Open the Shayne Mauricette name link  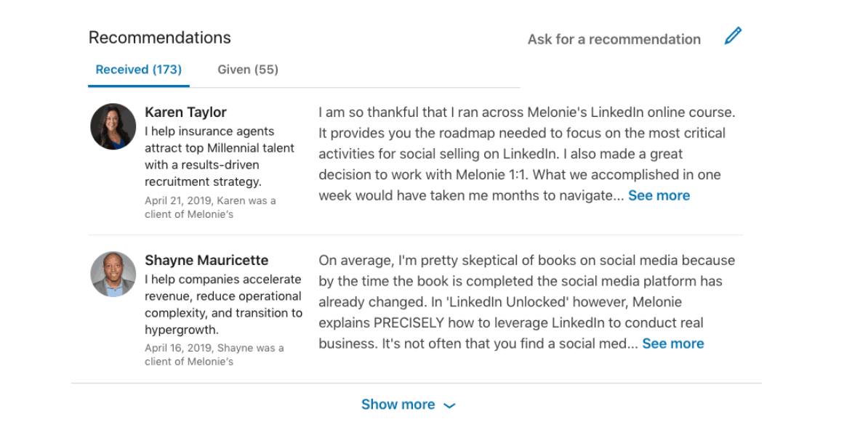click(x=206, y=261)
